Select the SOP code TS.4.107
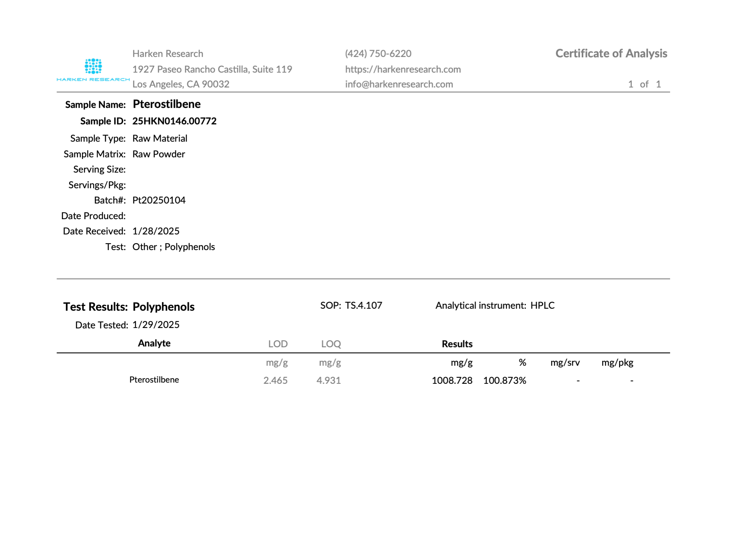This screenshot has height=560, width=732. pyautogui.click(x=364, y=305)
